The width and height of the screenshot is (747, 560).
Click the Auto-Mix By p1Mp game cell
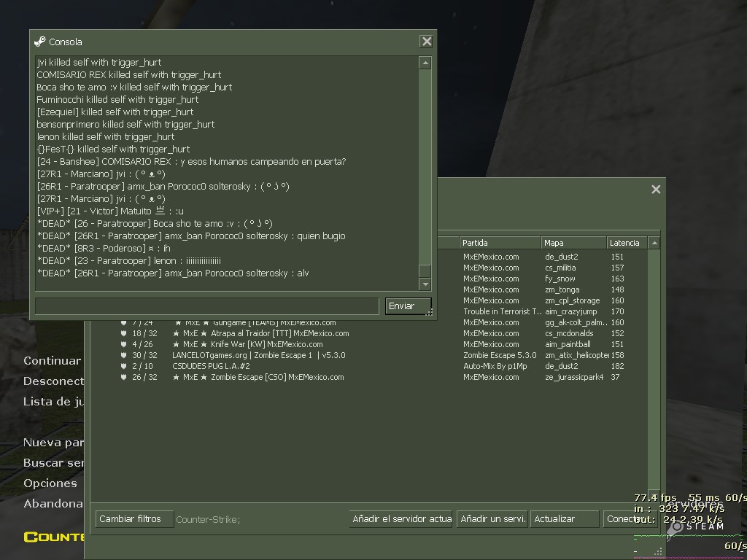[495, 366]
